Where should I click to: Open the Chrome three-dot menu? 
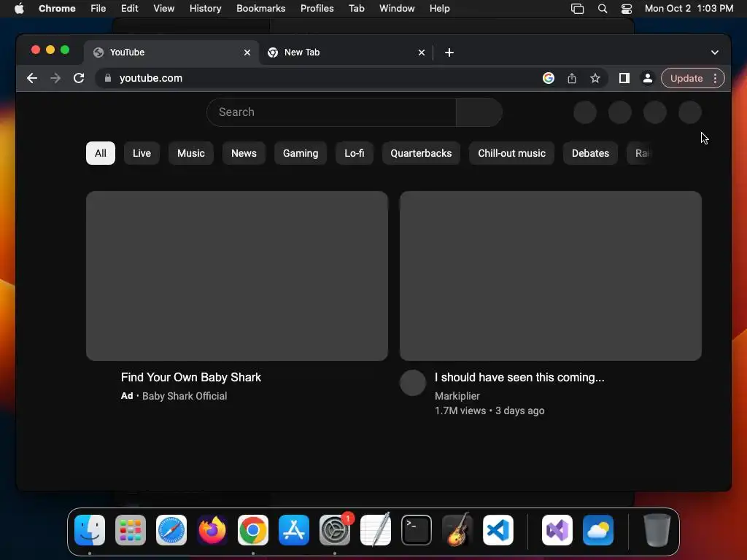click(715, 78)
